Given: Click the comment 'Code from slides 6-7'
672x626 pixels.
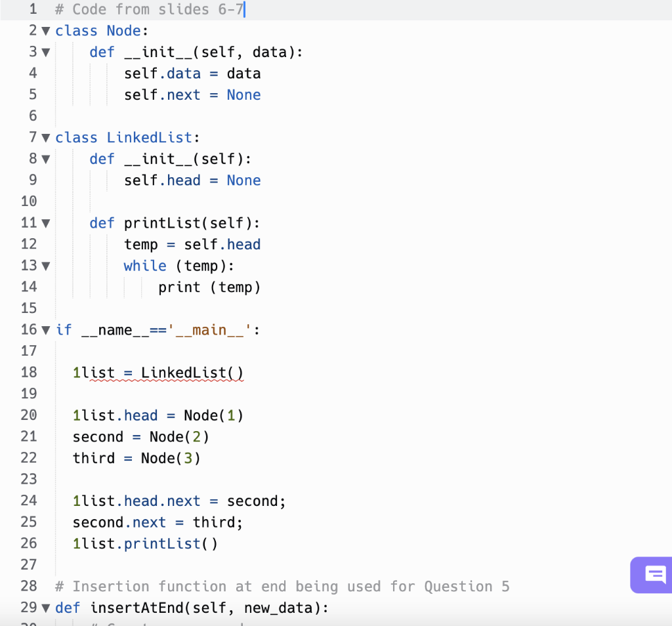Looking at the screenshot, I should click(x=149, y=9).
